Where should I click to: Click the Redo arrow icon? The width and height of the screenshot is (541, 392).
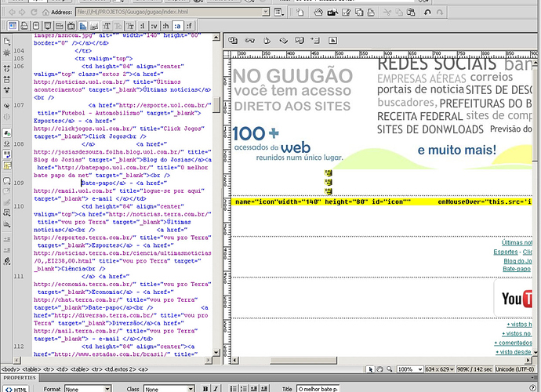coord(440,13)
